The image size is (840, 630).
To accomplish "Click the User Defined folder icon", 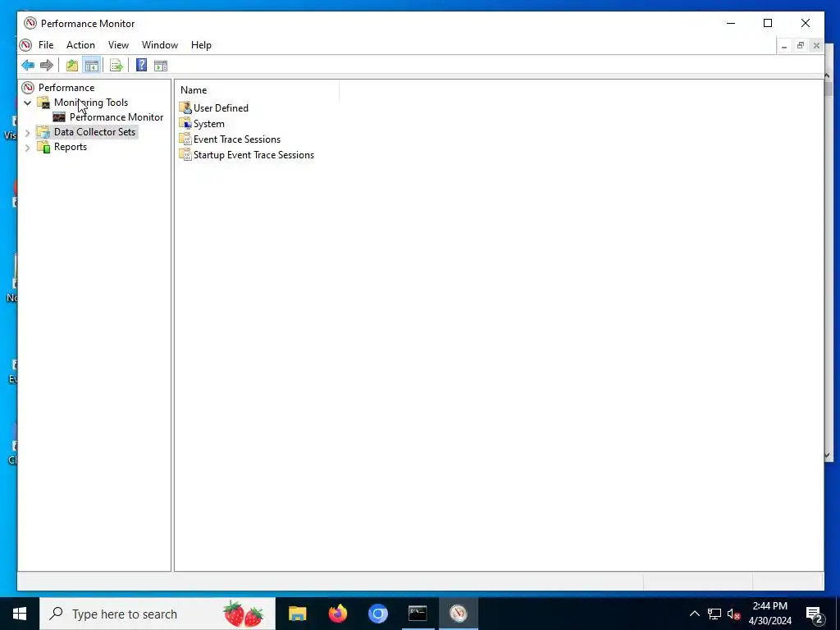I will click(x=185, y=107).
